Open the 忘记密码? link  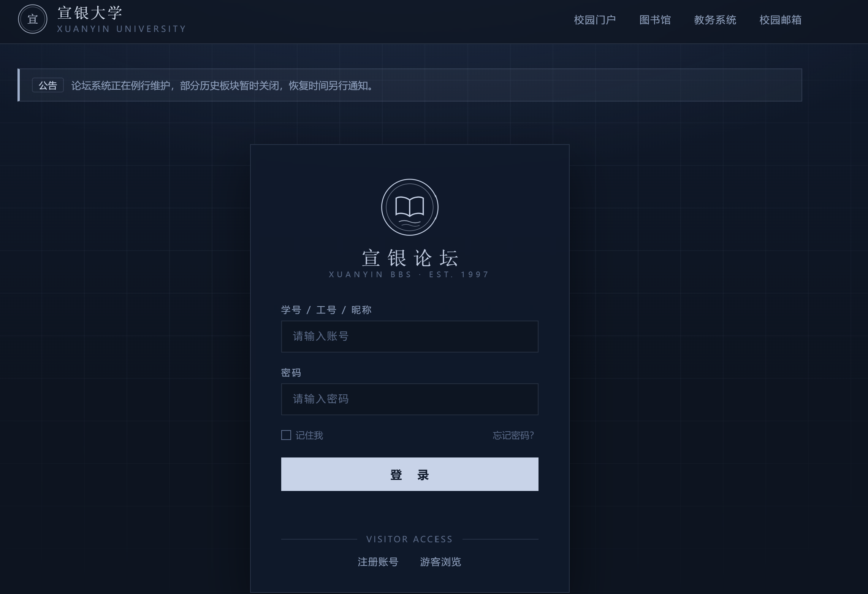[x=513, y=435]
